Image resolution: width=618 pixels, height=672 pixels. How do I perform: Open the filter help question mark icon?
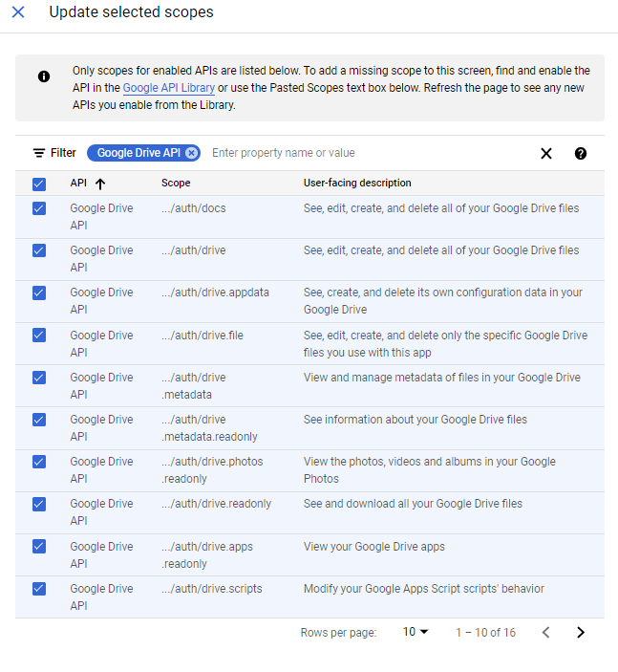point(581,153)
